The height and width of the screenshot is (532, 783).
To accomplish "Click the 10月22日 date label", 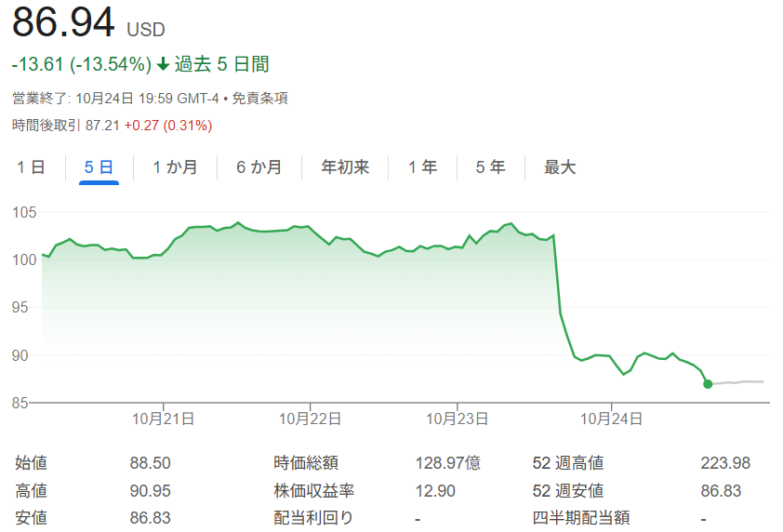I will click(309, 419).
